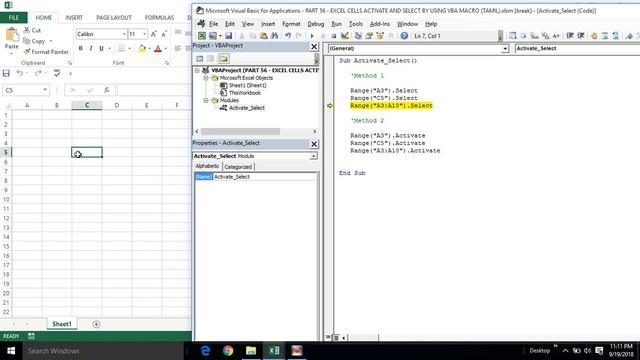Collapse the Microsoft Excel Objects folder
Viewport: 640px width, 360px height.
point(206,78)
